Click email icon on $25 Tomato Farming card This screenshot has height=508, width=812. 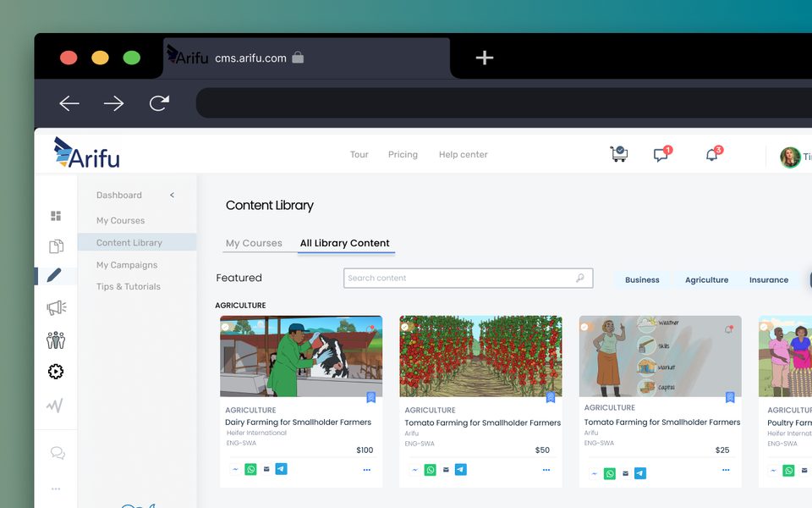[625, 473]
